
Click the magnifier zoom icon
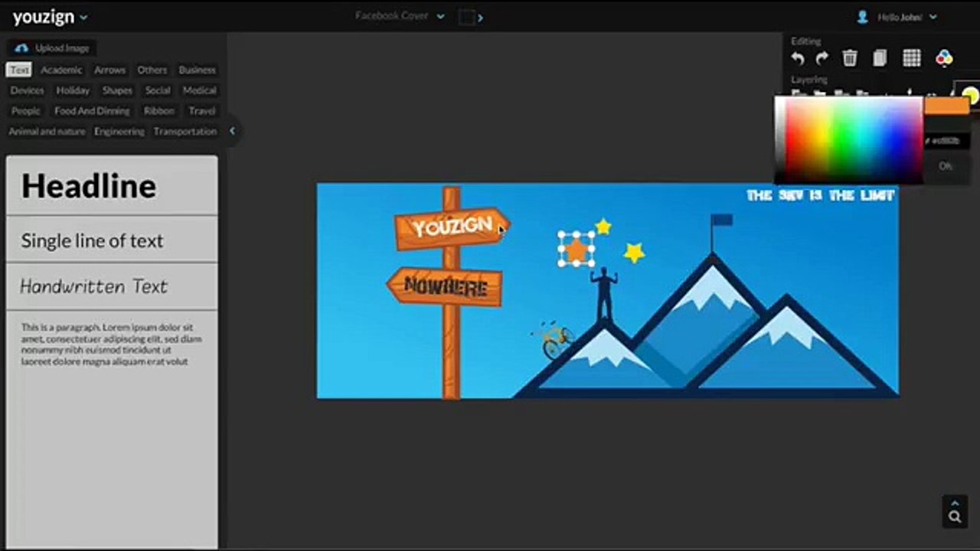coord(955,517)
